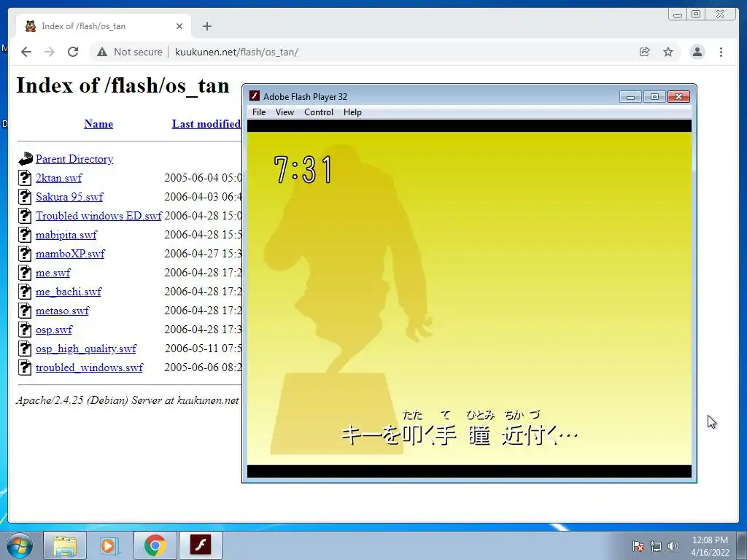This screenshot has width=747, height=560.
Task: Click the Index of /flash/os_tan heading
Action: (123, 86)
